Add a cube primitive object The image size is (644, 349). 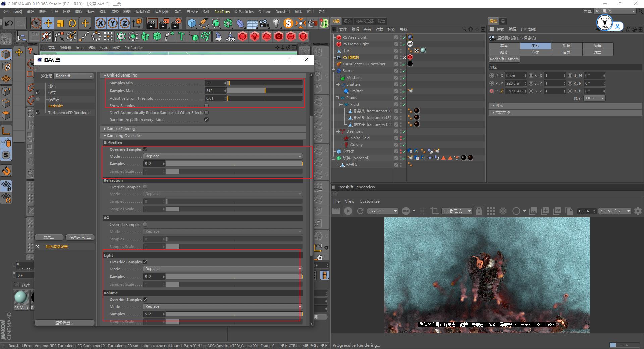click(192, 23)
